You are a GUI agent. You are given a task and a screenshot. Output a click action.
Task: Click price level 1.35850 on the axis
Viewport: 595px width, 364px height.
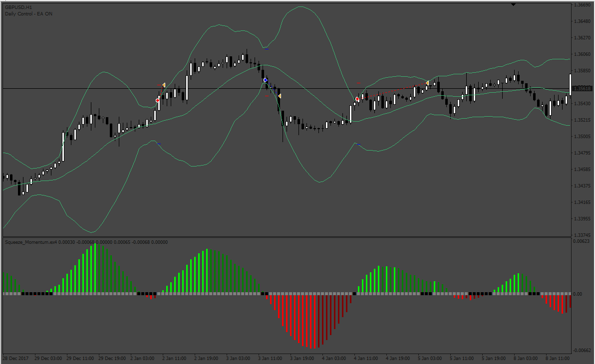(x=583, y=71)
